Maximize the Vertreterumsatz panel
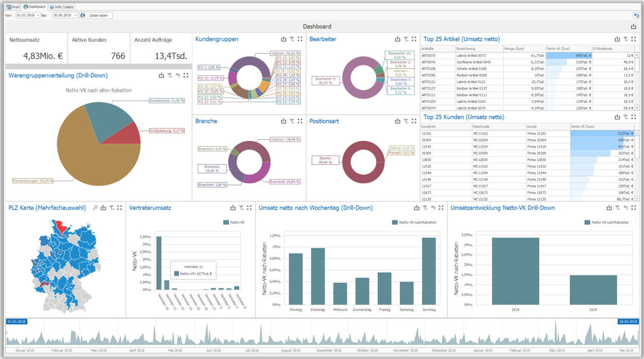Viewport: 644px width, 359px height. [x=249, y=208]
